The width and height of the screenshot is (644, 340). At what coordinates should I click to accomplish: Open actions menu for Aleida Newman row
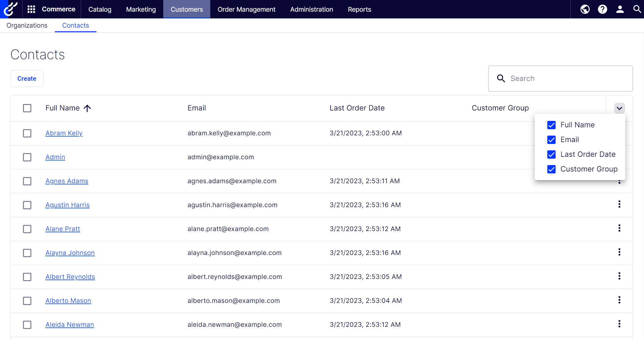point(619,324)
